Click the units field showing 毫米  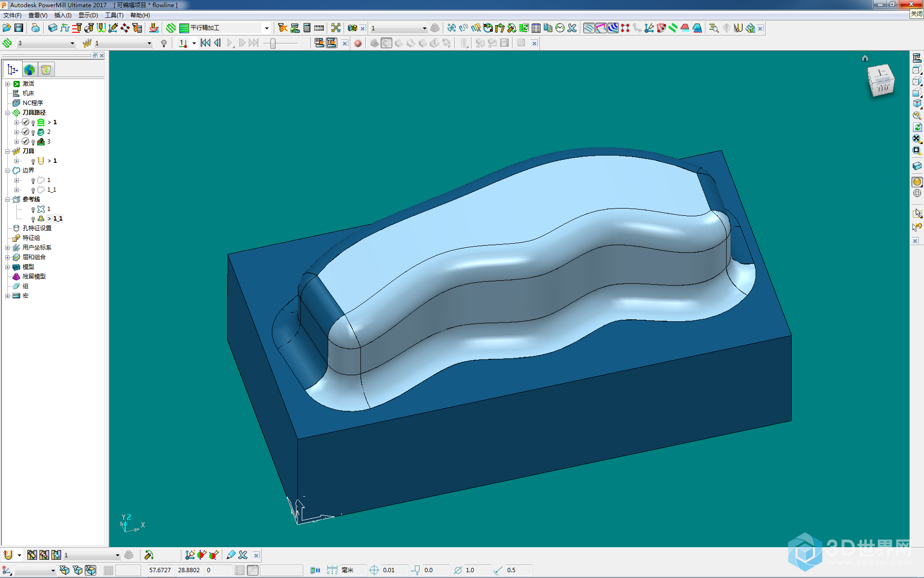pyautogui.click(x=353, y=570)
